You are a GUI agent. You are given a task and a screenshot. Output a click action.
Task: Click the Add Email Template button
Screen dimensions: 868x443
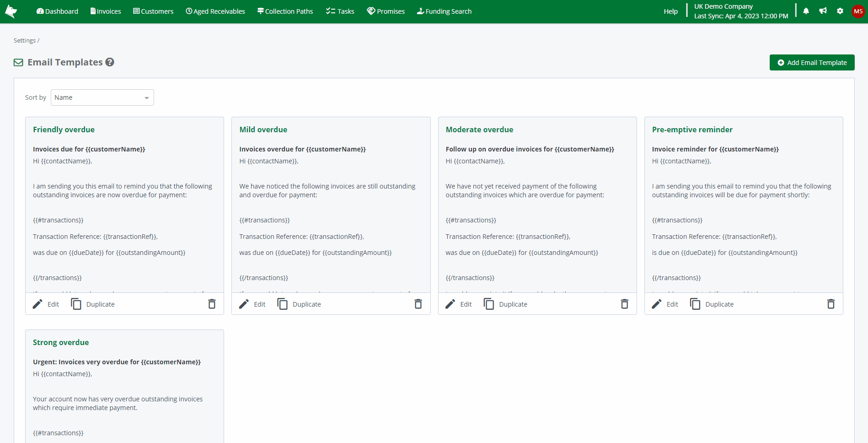point(812,62)
